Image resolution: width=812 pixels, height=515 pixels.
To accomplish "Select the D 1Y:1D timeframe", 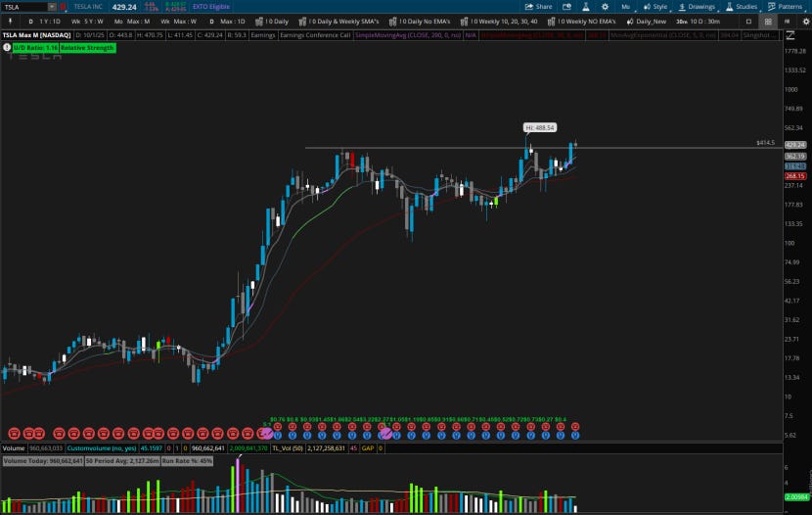I will tap(45, 22).
